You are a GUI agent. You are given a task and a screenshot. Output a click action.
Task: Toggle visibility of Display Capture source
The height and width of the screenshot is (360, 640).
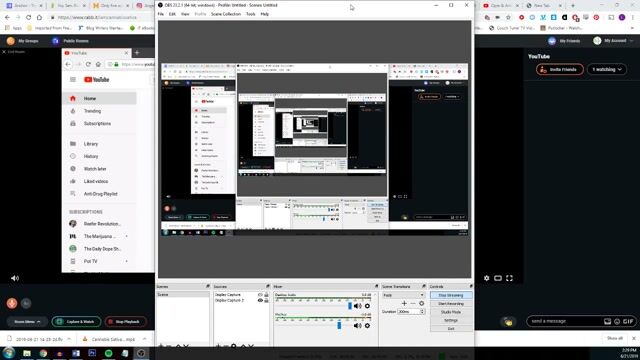click(x=260, y=295)
